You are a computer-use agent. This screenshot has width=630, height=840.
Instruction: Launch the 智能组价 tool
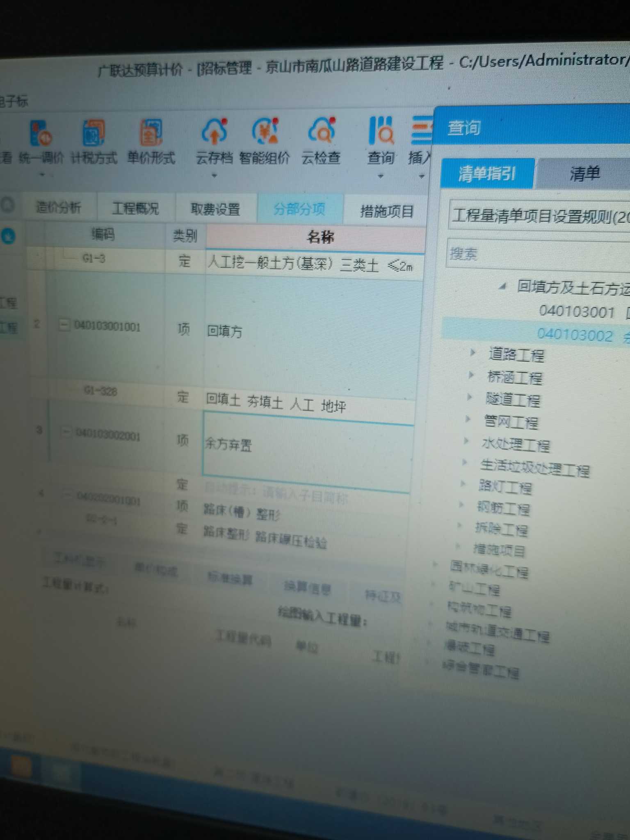[x=265, y=131]
